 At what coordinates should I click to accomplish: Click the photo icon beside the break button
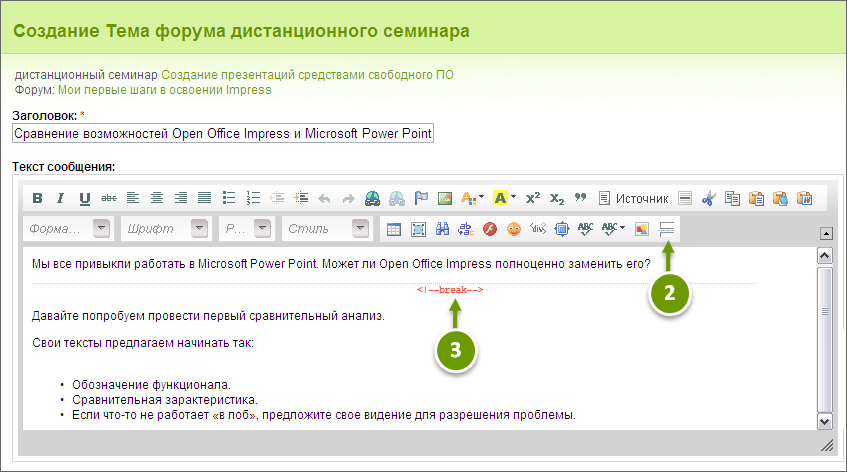(x=642, y=229)
